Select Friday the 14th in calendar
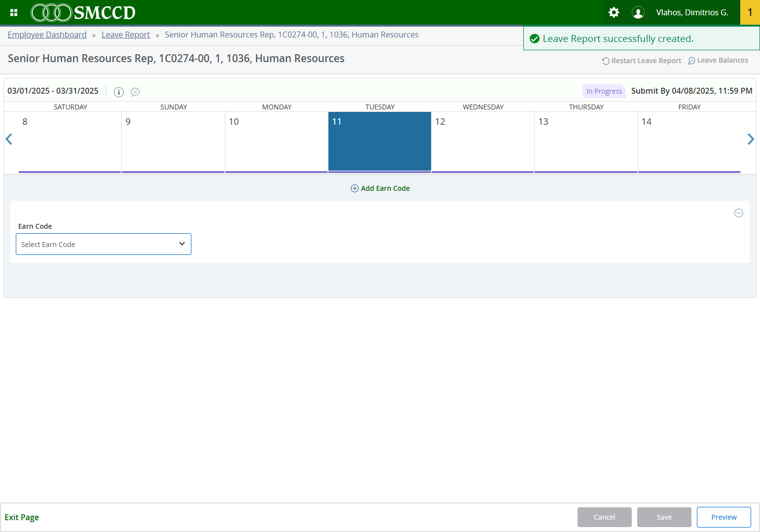 [689, 142]
